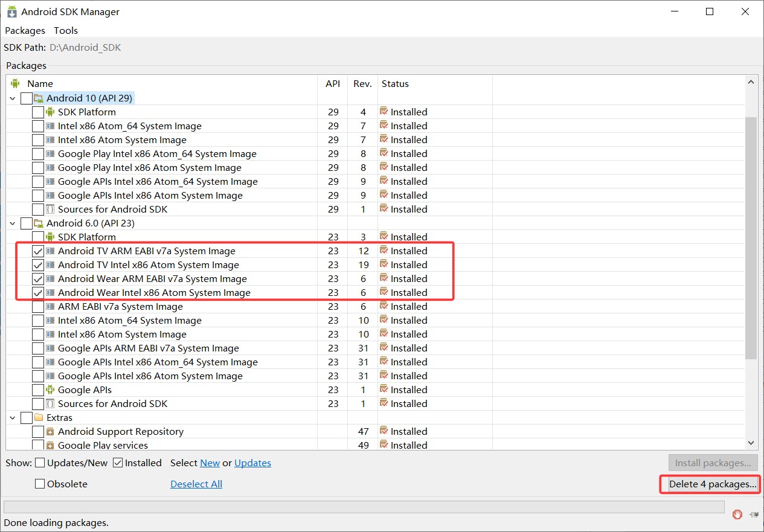This screenshot has width=764, height=532.
Task: Click the Installed status flag beside SDK Platform
Action: tap(383, 112)
